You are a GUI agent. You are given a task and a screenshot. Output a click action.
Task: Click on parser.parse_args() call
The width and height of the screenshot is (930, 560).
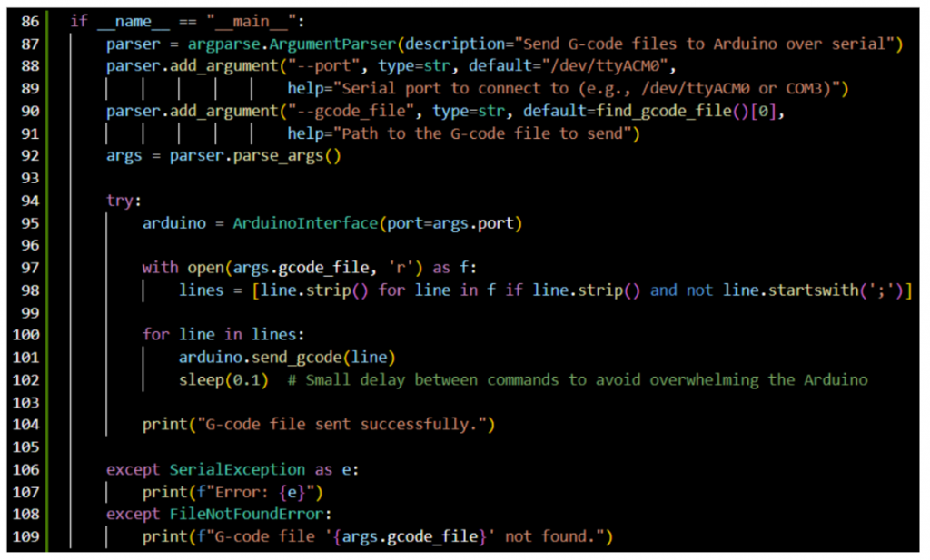click(251, 156)
